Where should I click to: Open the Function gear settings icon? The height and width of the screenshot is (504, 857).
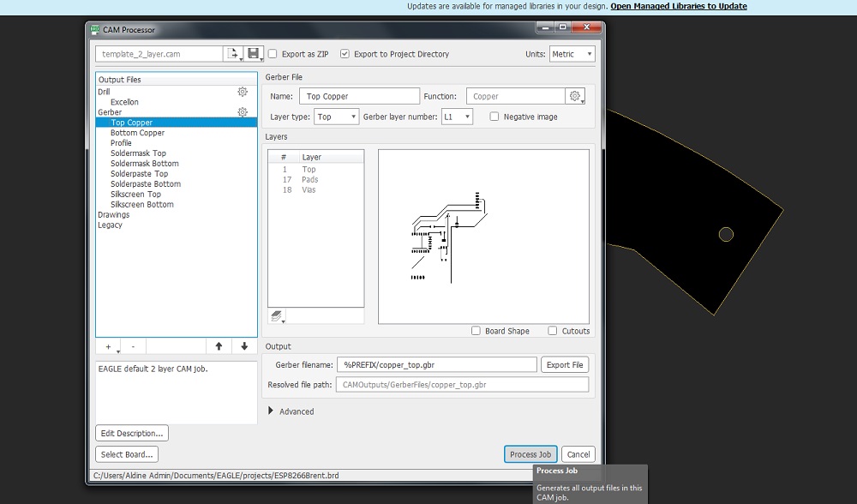[x=575, y=96]
